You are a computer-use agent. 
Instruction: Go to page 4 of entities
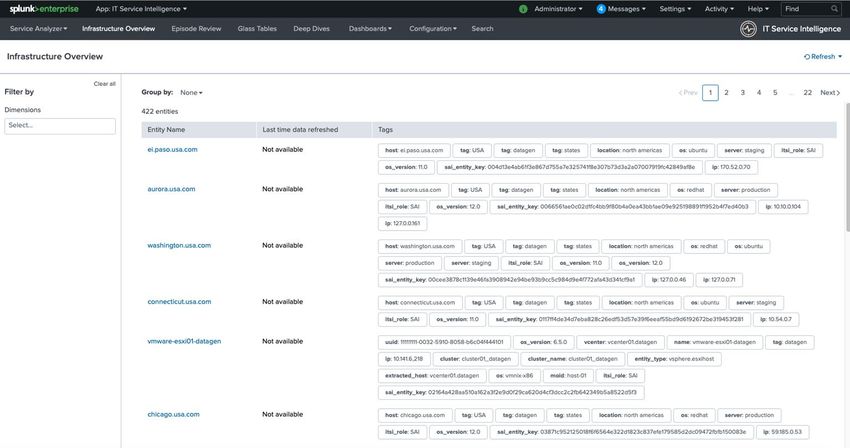pyautogui.click(x=759, y=93)
